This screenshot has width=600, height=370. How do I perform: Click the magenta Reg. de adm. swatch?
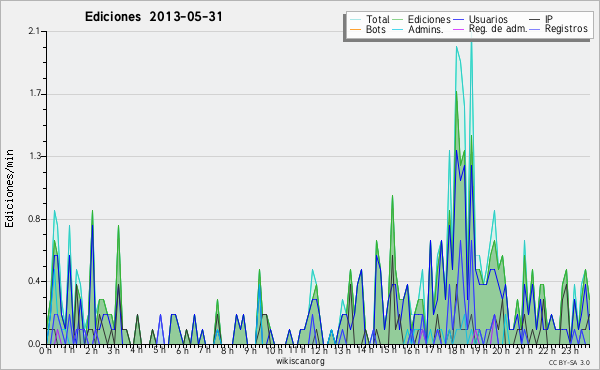(458, 29)
